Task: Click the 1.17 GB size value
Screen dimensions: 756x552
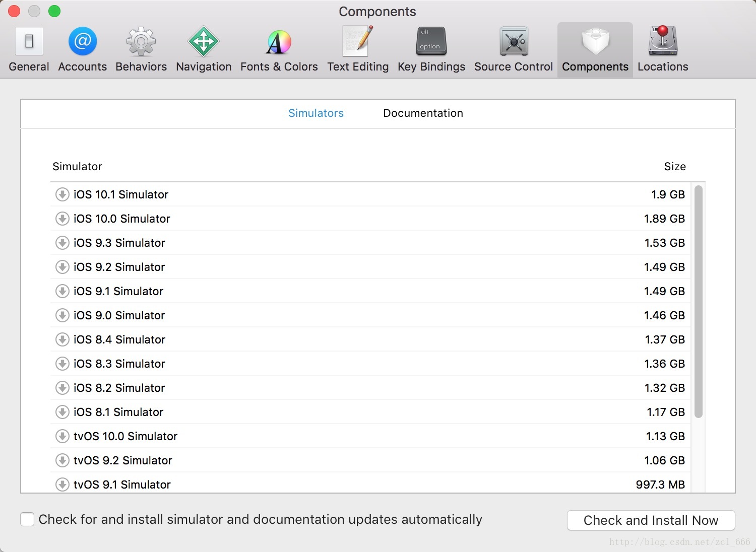Action: coord(666,412)
